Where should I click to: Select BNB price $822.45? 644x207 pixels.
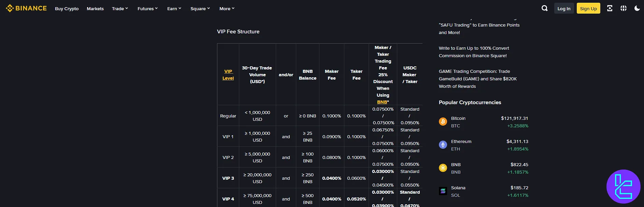519,164
